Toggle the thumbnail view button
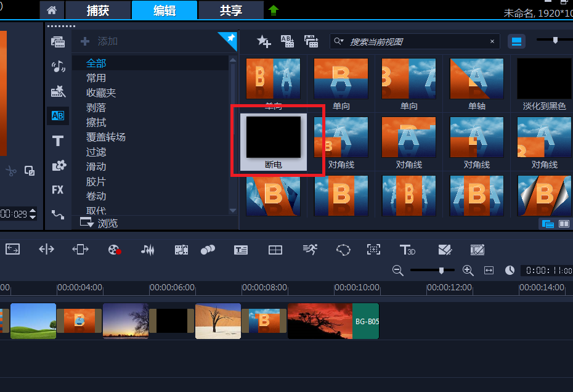Viewport: 573px width, 392px height. pos(516,41)
